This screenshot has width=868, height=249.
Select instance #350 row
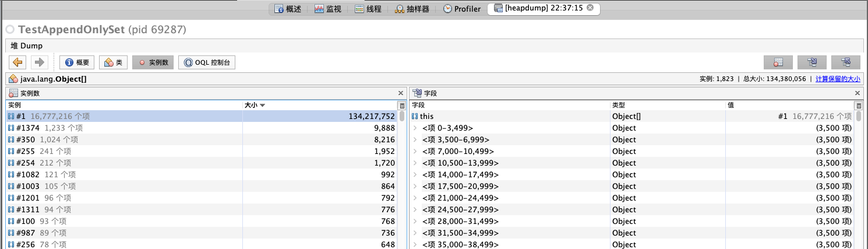tap(202, 139)
